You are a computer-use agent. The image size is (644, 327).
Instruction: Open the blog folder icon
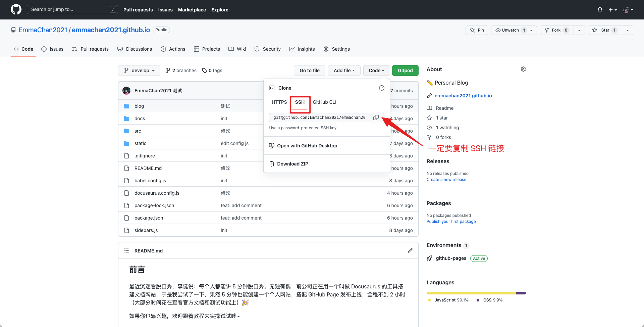[x=126, y=106]
